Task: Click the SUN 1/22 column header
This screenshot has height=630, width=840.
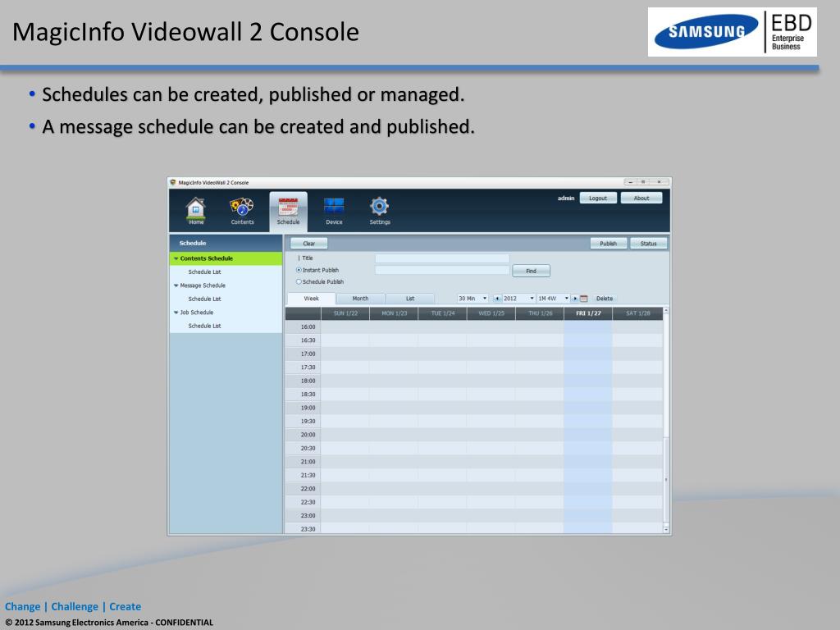Action: (x=345, y=313)
